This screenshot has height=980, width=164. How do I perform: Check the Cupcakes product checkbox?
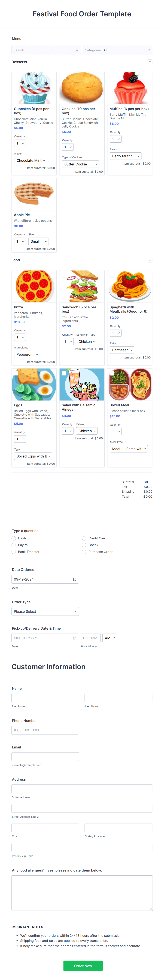16,77
